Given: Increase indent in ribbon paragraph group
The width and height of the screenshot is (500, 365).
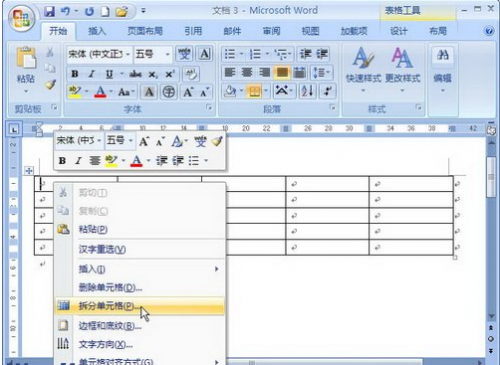Looking at the screenshot, I should (x=322, y=54).
